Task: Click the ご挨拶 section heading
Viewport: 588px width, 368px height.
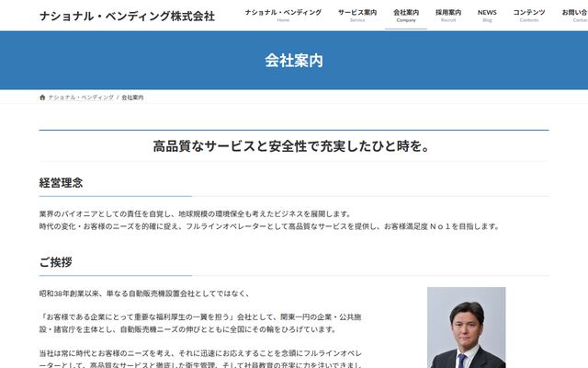Action: (55, 262)
